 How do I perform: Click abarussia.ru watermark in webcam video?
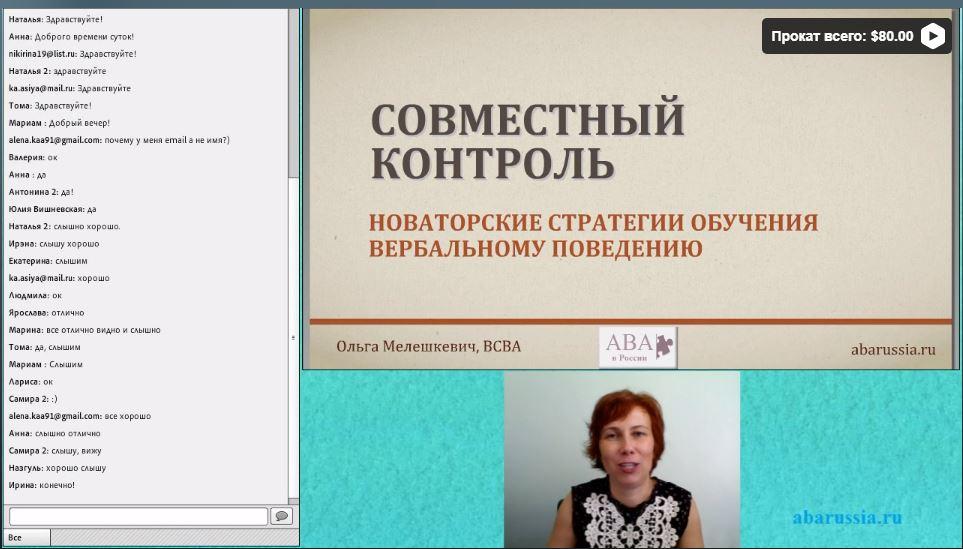846,517
